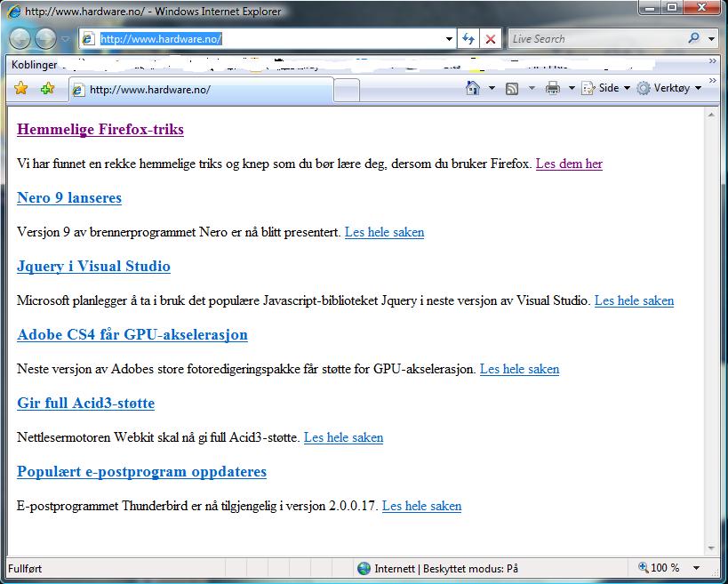Screen dimensions: 728x584
Task: Click the 100 % zoom level button
Action: pyautogui.click(x=660, y=568)
